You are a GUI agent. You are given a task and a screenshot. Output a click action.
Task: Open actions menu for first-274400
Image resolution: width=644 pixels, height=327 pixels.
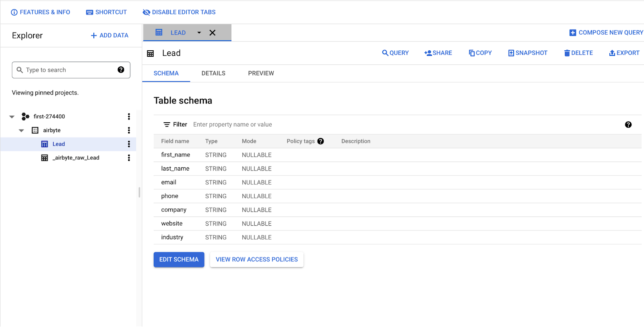pyautogui.click(x=129, y=117)
